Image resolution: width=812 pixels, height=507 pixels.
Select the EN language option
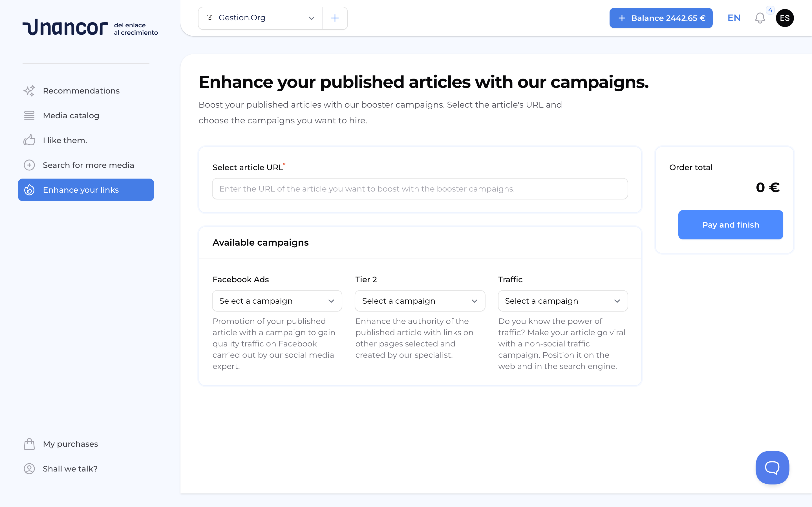coord(734,18)
